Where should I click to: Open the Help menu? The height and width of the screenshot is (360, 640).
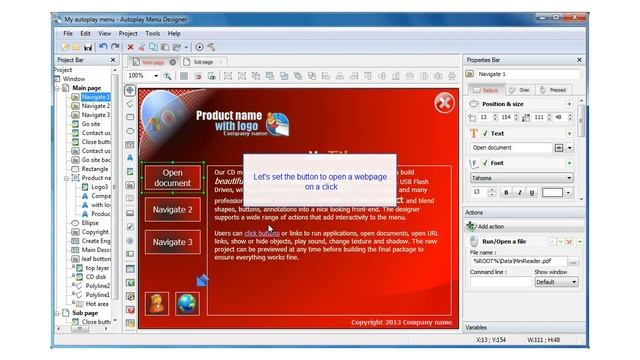click(x=174, y=33)
